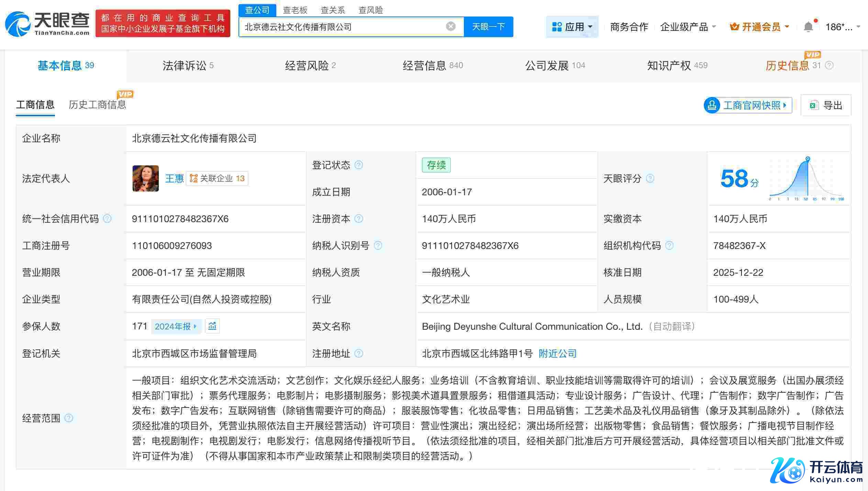Click the 天眼评分 distribution chart
868x491 pixels.
click(x=806, y=179)
